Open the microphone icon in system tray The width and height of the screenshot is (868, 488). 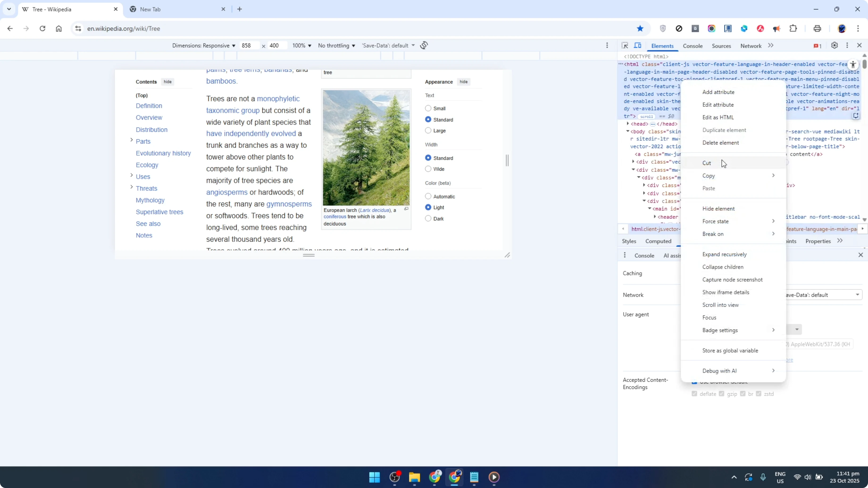(763, 477)
